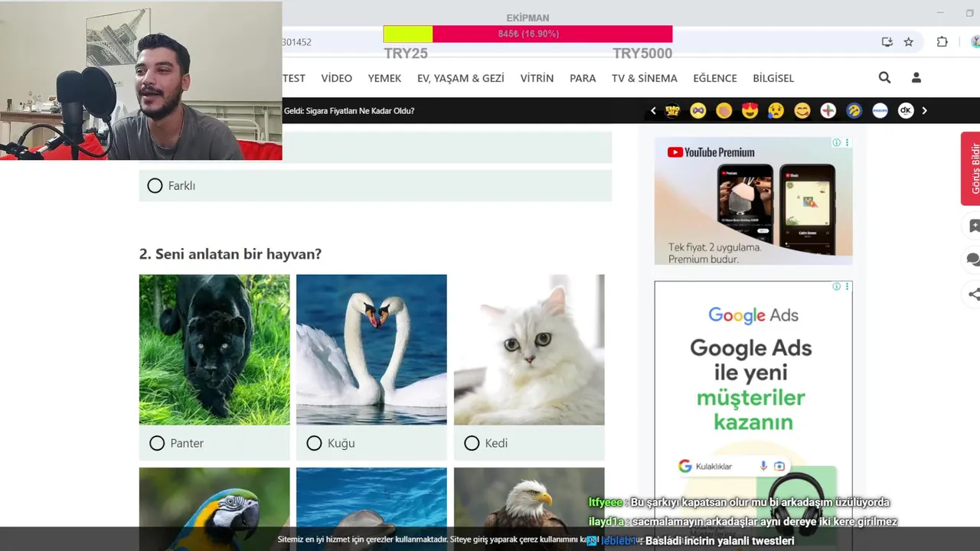Image resolution: width=980 pixels, height=551 pixels.
Task: Open ad options menu on Google Ads banner
Action: tap(847, 286)
